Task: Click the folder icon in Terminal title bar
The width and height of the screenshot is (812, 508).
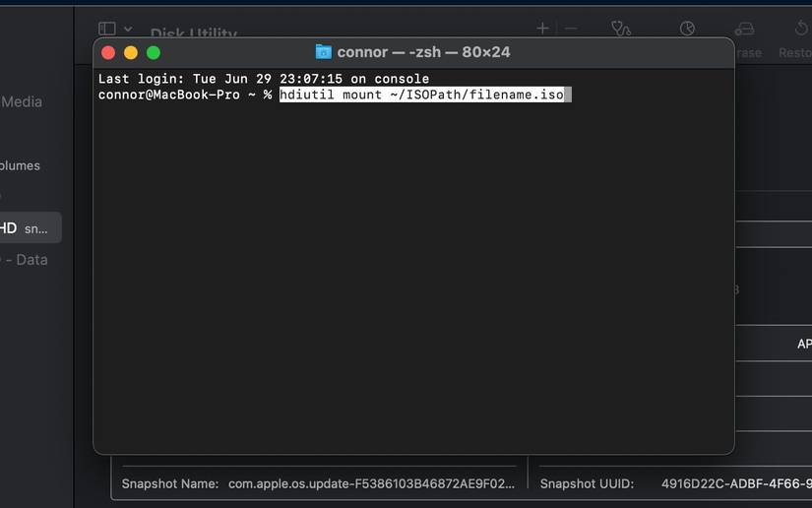Action: 323,52
